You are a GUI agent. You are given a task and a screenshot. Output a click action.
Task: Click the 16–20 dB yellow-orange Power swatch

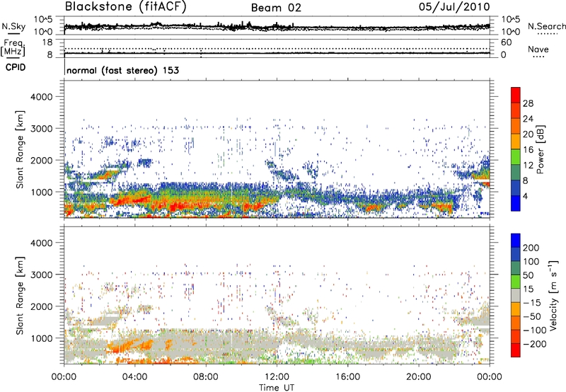click(516, 142)
